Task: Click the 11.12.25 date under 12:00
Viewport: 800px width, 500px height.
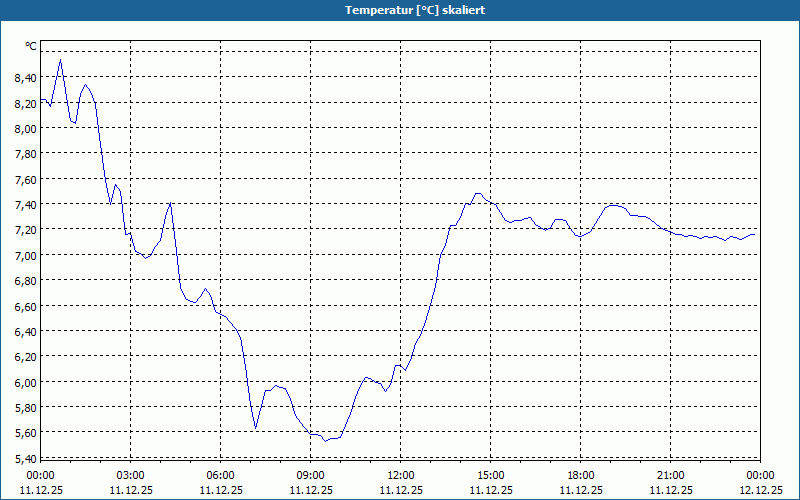Action: (401, 490)
